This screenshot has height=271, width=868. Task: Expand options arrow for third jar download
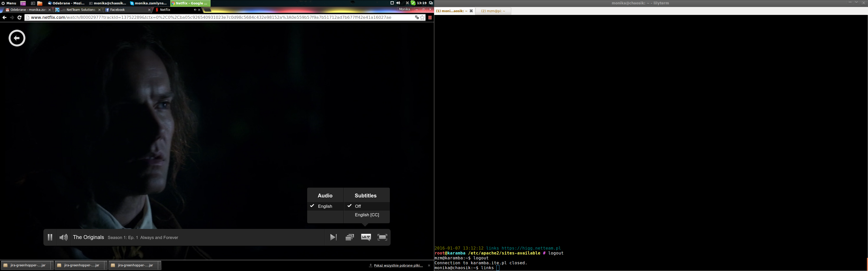(159, 265)
